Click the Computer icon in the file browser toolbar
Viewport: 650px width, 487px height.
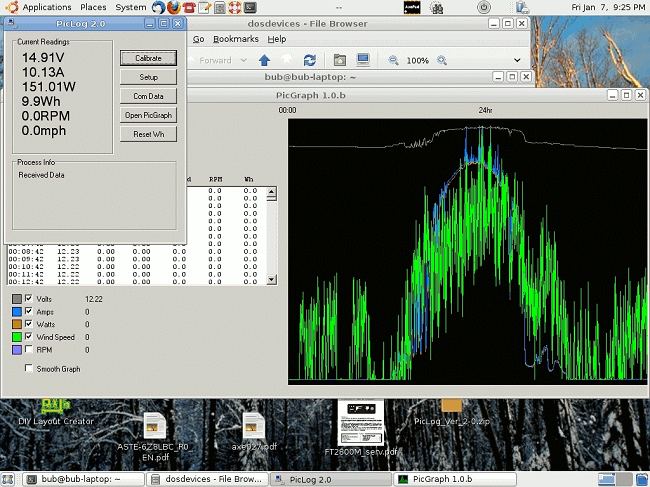[x=363, y=60]
